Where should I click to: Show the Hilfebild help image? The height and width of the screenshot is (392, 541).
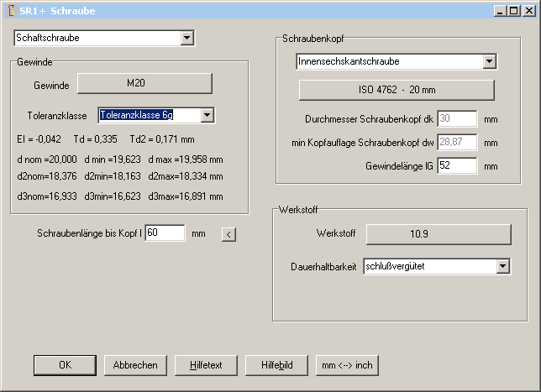[x=276, y=365]
